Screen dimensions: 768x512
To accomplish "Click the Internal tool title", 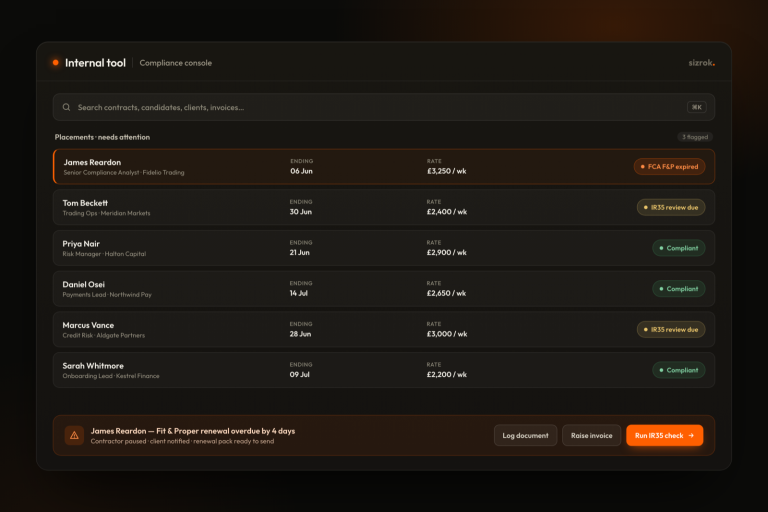I will click(x=96, y=63).
